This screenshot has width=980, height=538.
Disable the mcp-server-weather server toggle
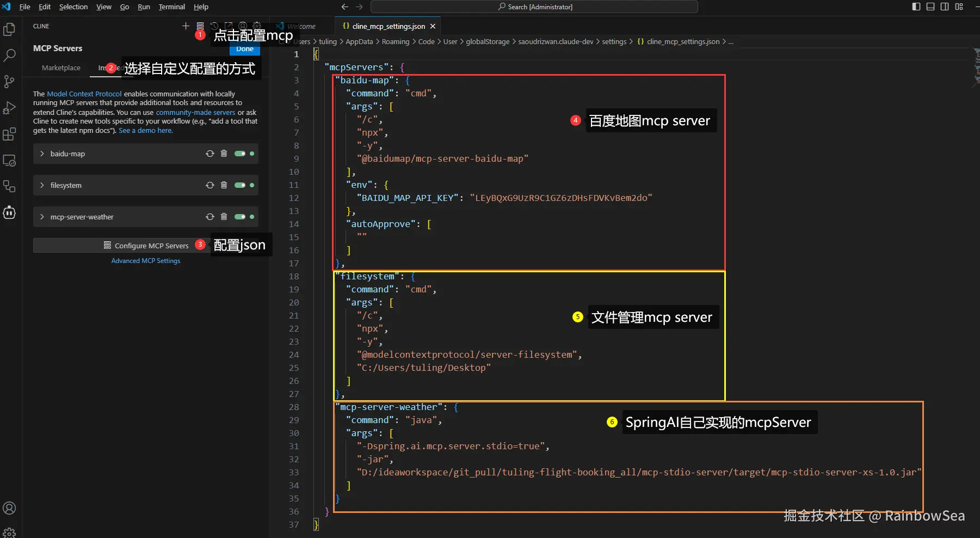pos(240,217)
